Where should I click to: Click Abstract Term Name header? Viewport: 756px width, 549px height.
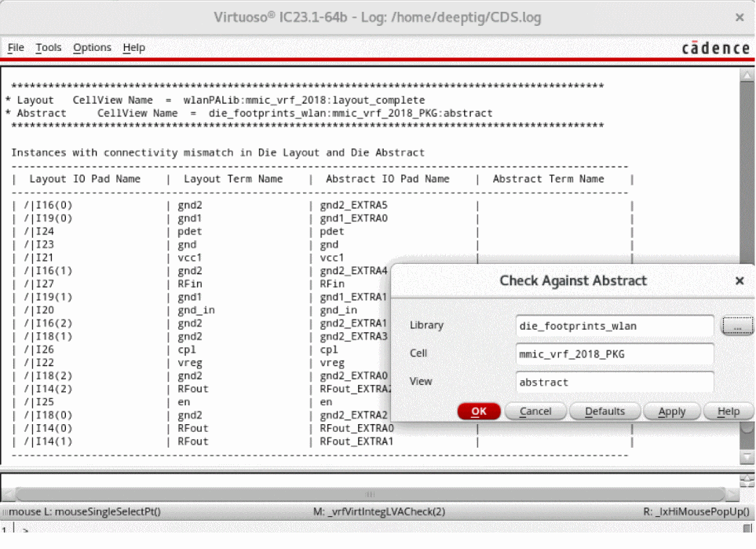click(548, 179)
